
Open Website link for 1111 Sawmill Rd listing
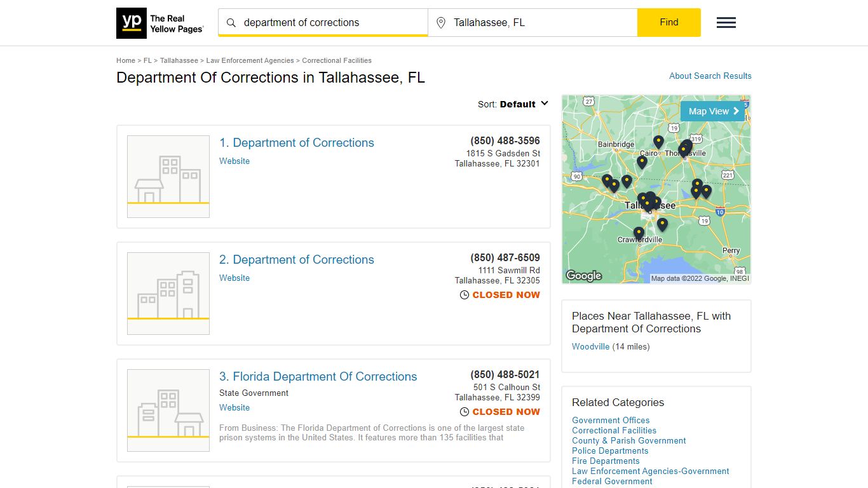[234, 278]
